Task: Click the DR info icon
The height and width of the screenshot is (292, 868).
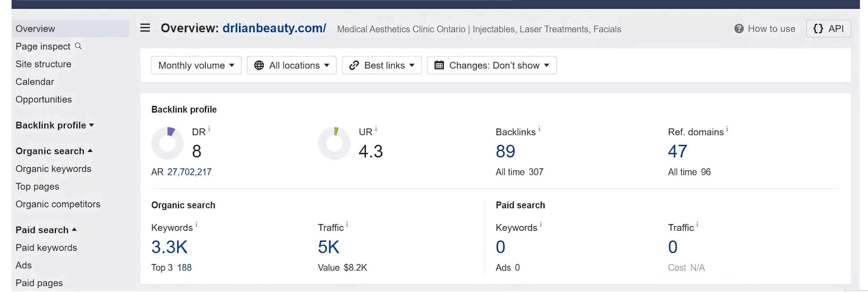Action: 209,128
